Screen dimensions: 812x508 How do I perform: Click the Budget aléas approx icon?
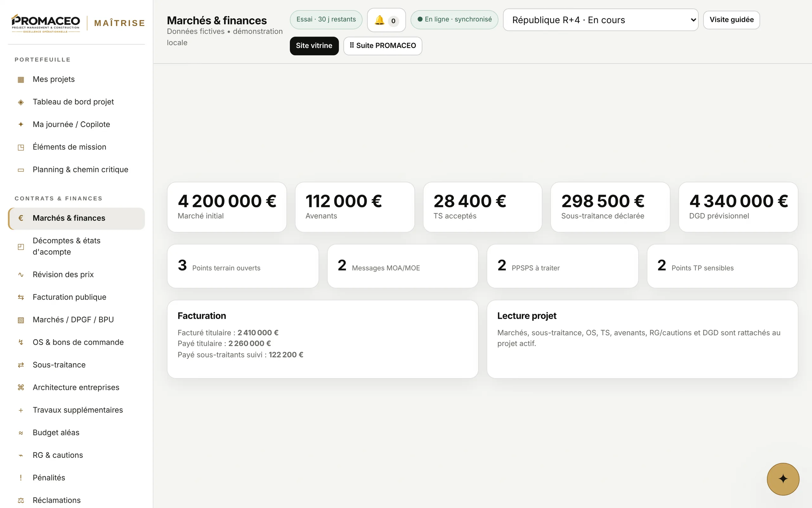tap(21, 433)
